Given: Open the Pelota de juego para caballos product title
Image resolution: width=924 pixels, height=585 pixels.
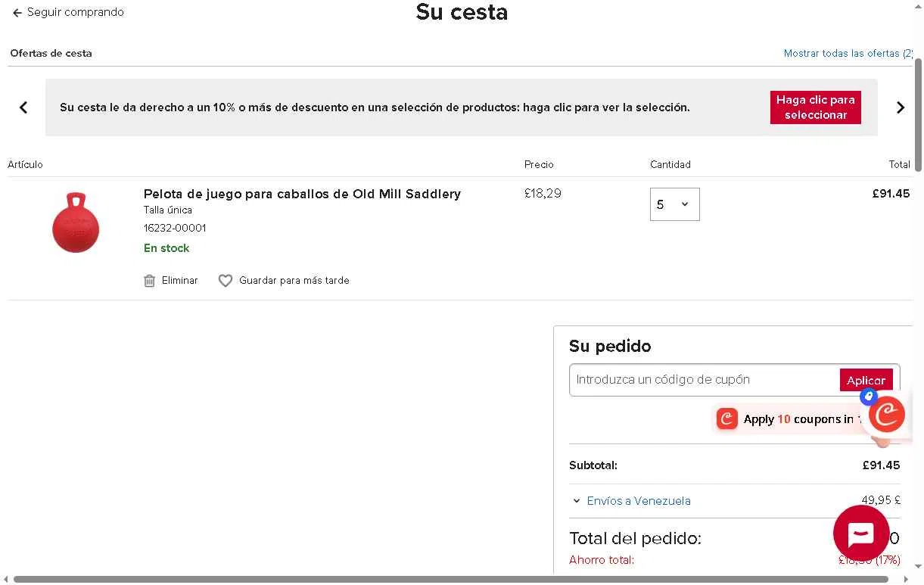Looking at the screenshot, I should pyautogui.click(x=302, y=194).
